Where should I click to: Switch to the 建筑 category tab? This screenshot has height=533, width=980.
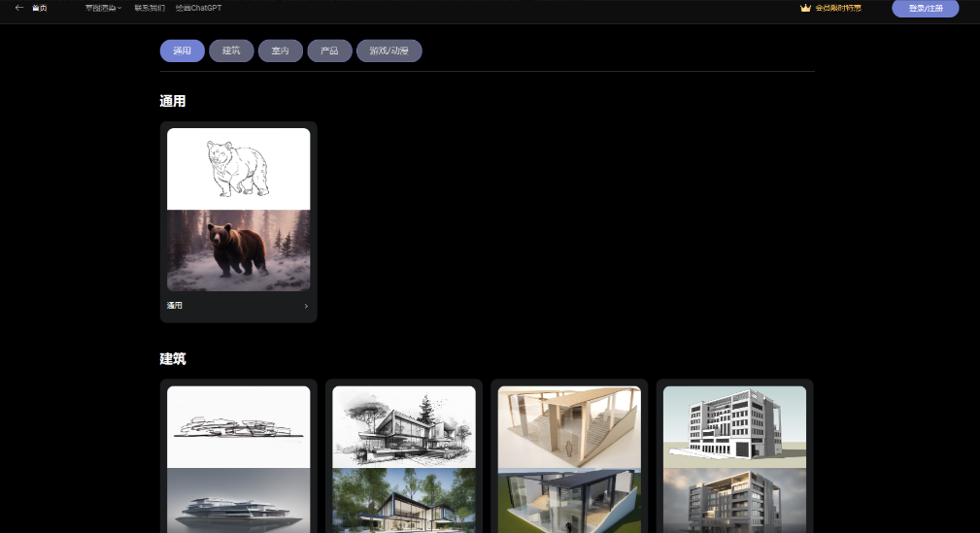point(231,50)
